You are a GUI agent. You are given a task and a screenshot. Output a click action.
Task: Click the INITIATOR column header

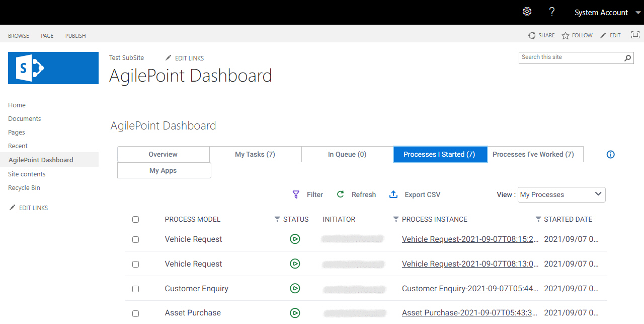339,219
